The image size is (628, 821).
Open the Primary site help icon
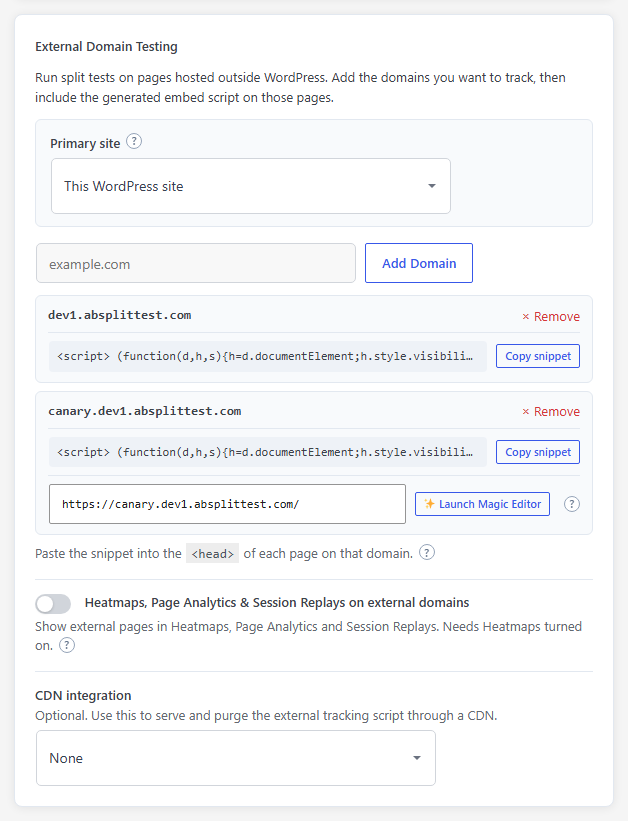(x=134, y=142)
